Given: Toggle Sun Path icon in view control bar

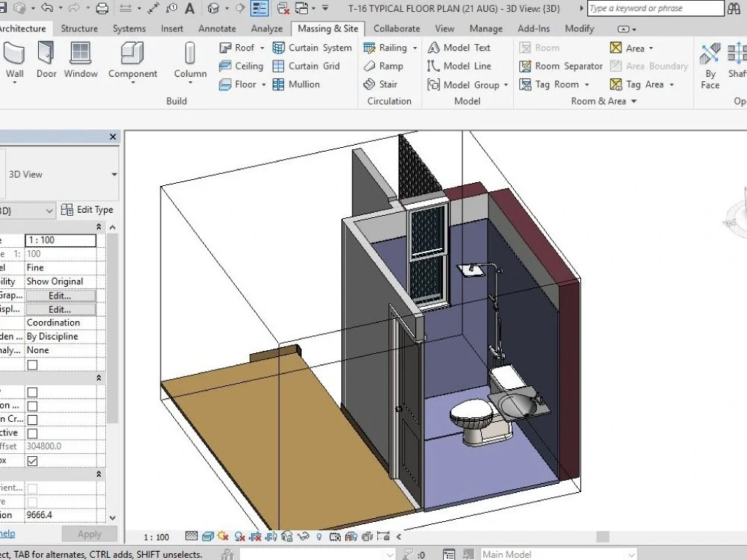Looking at the screenshot, I should [223, 536].
